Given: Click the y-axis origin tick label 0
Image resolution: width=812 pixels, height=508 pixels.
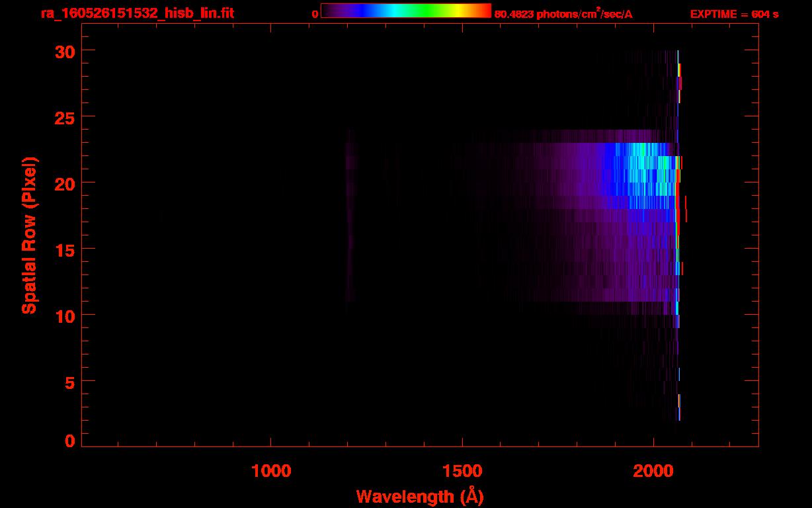Looking at the screenshot, I should click(x=70, y=441).
